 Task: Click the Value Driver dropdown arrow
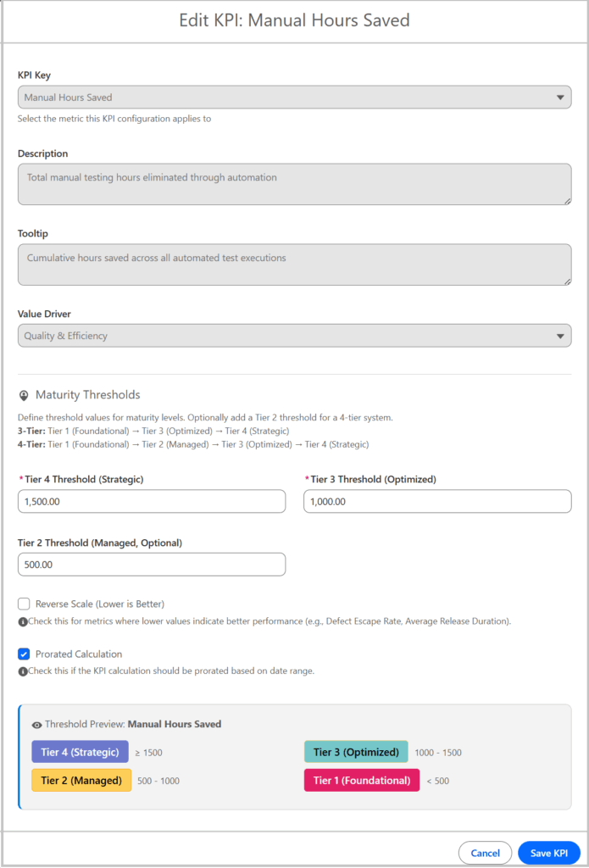pyautogui.click(x=560, y=336)
